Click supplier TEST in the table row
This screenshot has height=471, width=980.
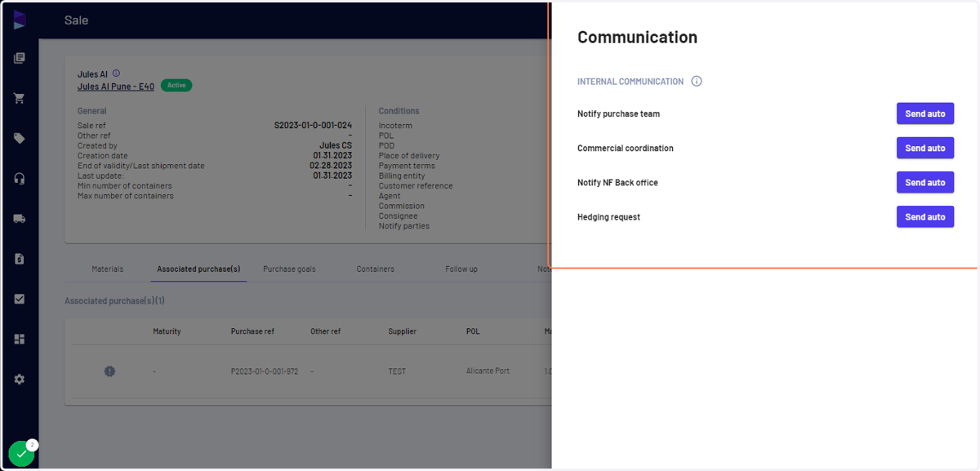[397, 371]
